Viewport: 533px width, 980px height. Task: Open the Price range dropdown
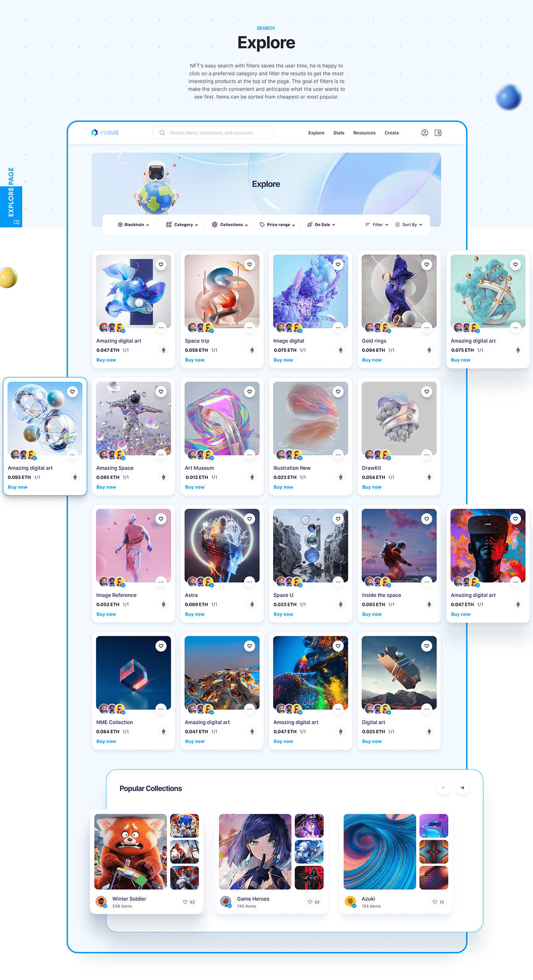(278, 225)
